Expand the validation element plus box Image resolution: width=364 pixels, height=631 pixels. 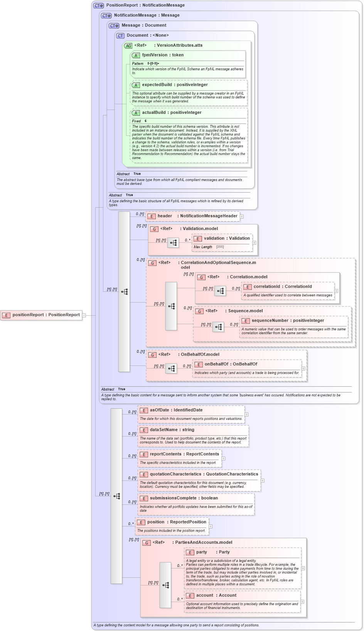(254, 243)
